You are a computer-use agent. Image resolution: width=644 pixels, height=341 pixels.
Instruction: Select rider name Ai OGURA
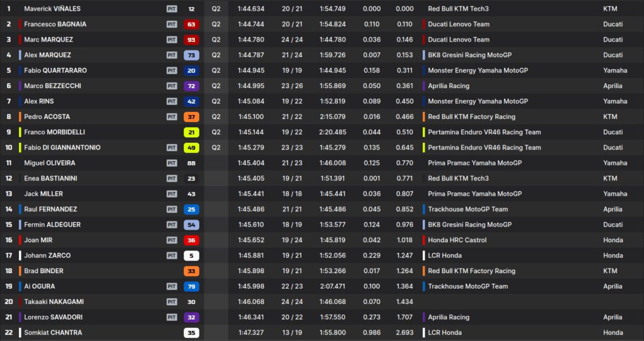pos(40,286)
